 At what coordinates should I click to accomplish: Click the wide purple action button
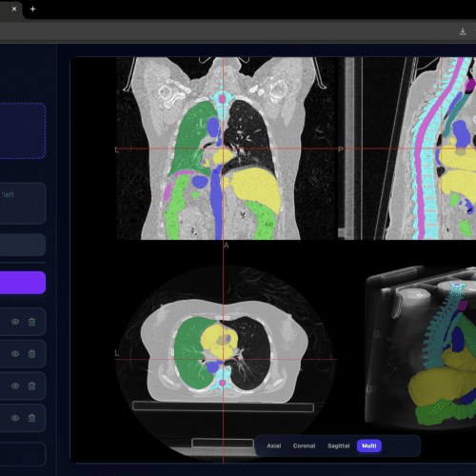click(22, 283)
